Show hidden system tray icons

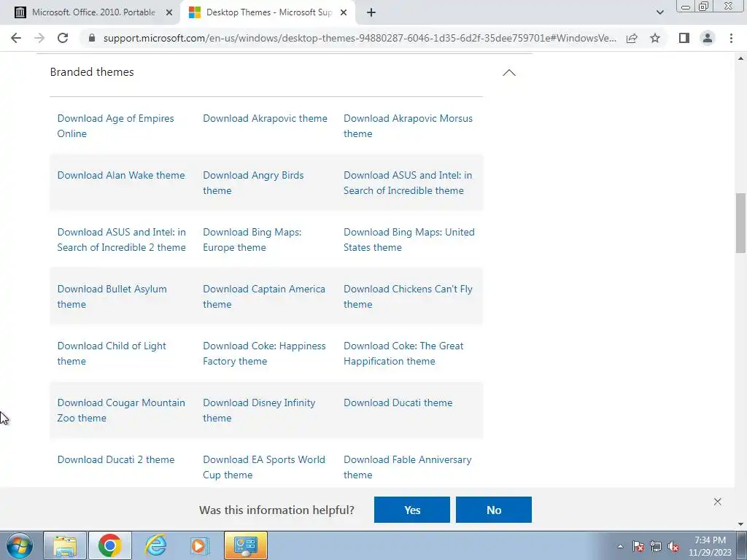tap(620, 546)
